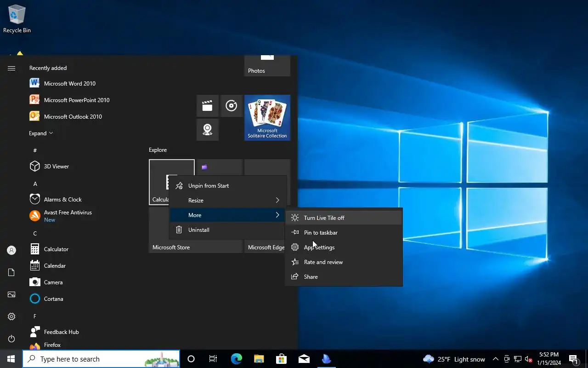Open File Explorer from the taskbar
Viewport: 588px width, 368px height.
coord(259,359)
